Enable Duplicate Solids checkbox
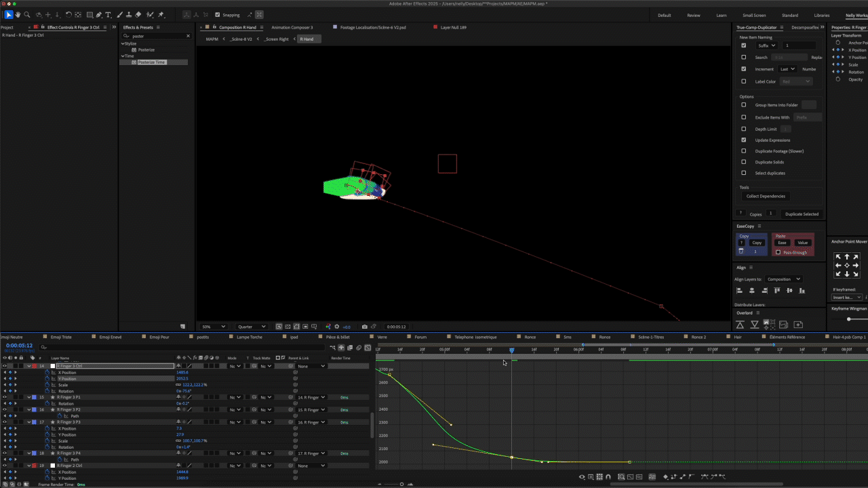Image resolution: width=868 pixels, height=488 pixels. (743, 162)
